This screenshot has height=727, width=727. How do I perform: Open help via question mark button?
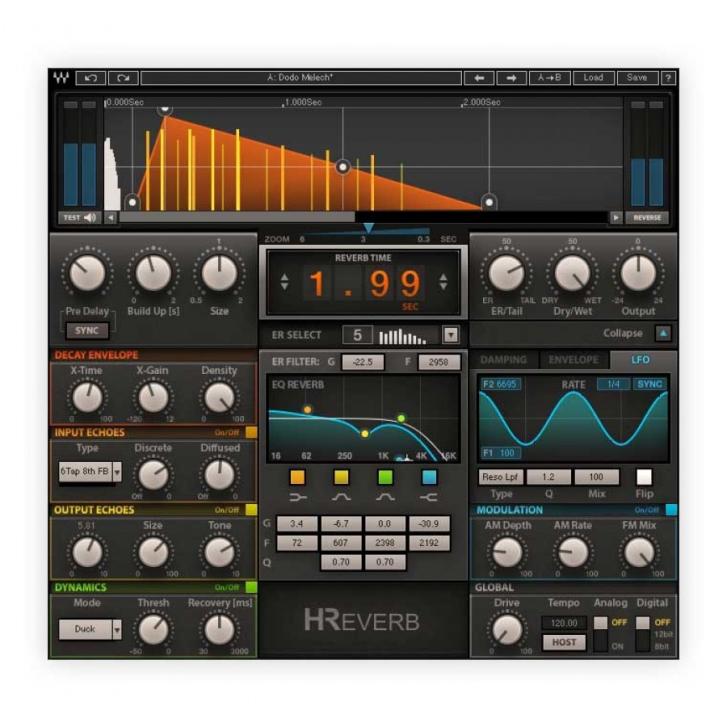[x=668, y=78]
